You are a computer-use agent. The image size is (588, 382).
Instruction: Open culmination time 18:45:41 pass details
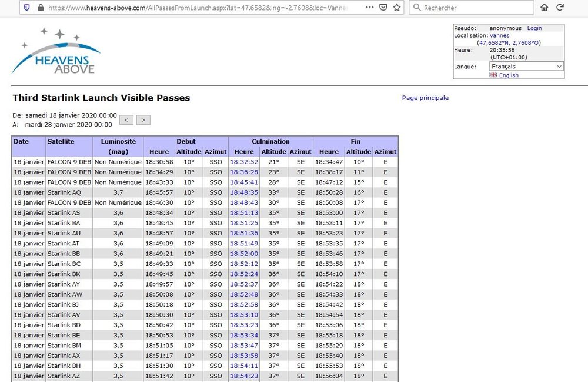coord(244,182)
